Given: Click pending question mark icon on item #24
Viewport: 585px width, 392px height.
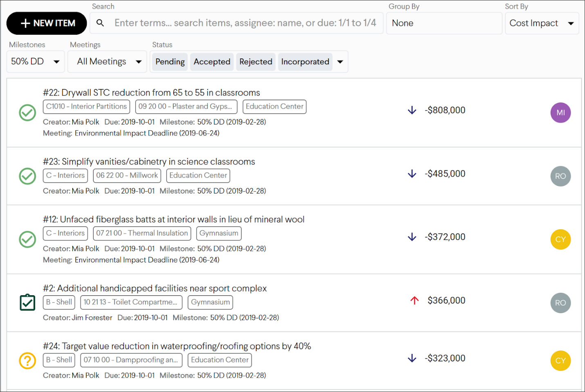Looking at the screenshot, I should coord(27,361).
